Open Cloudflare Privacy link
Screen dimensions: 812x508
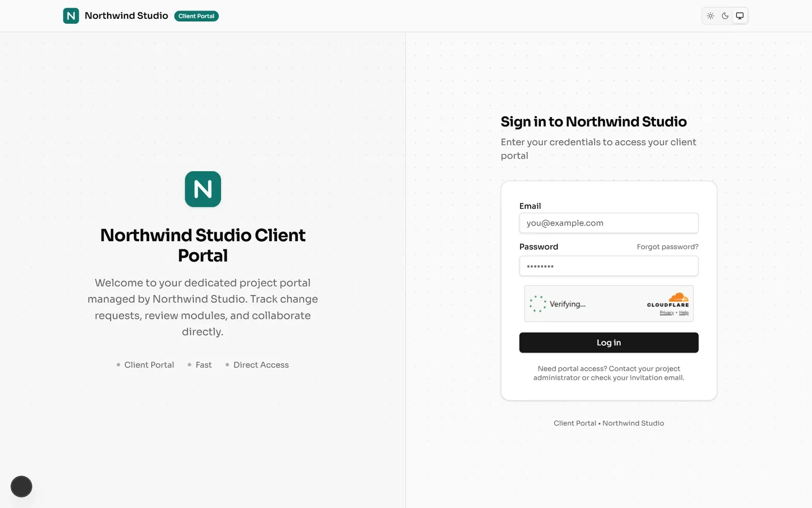pyautogui.click(x=666, y=313)
